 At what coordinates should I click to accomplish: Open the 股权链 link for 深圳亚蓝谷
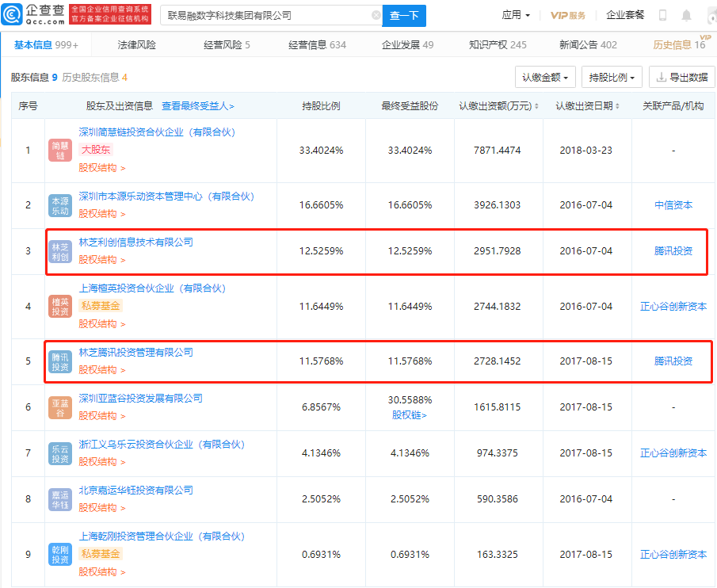410,415
